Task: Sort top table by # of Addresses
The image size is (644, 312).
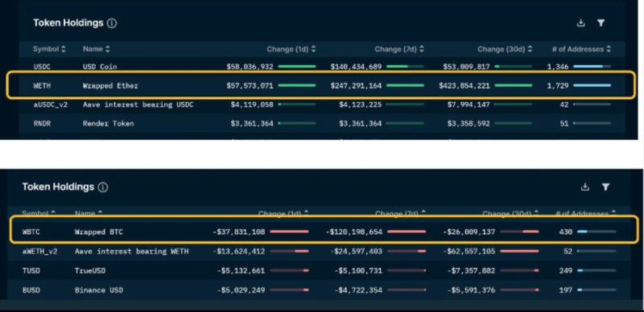Action: coord(581,49)
